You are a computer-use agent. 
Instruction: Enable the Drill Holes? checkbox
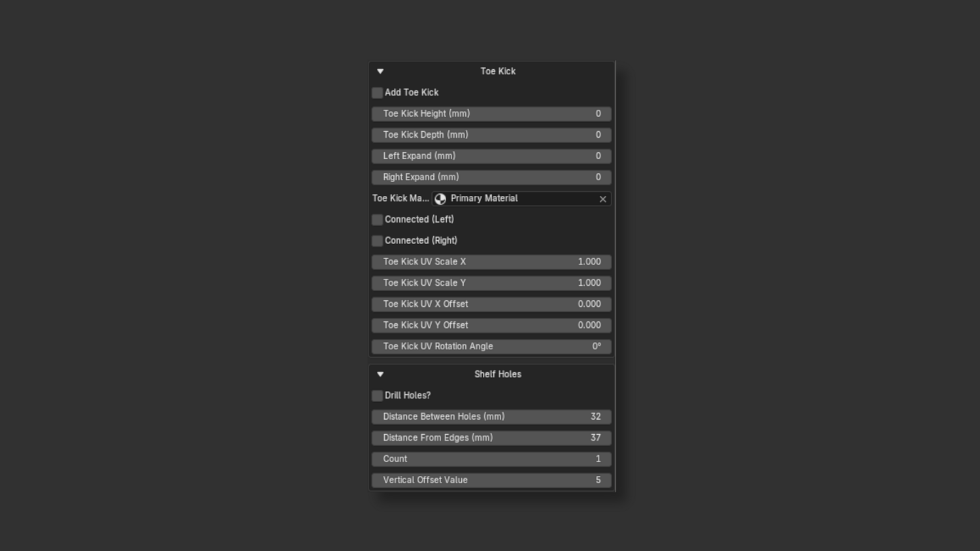click(378, 396)
